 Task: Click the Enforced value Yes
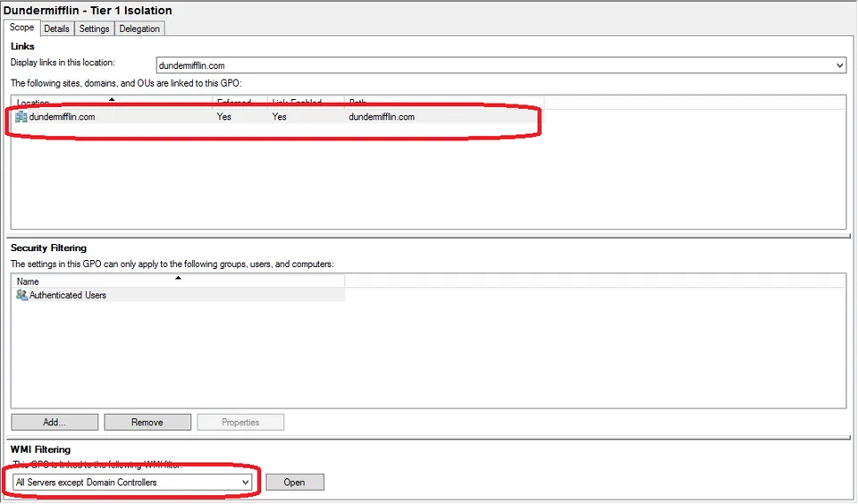click(223, 116)
